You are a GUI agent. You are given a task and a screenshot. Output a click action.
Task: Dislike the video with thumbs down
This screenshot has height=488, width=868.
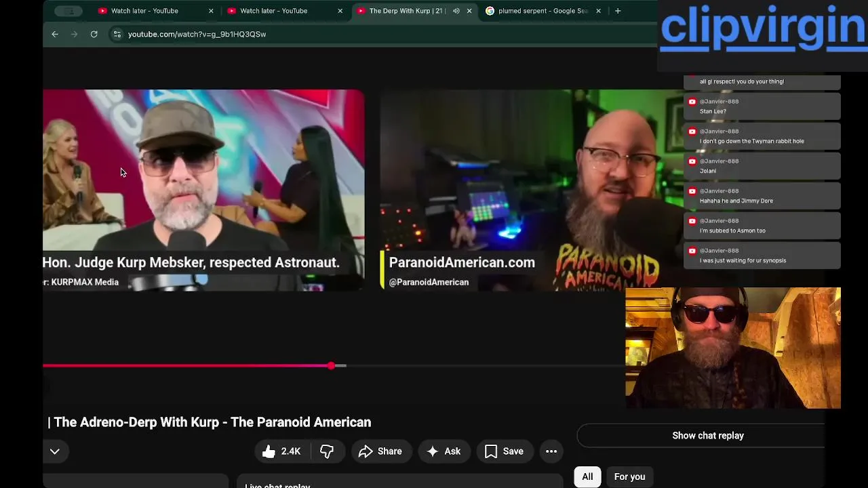click(x=327, y=451)
